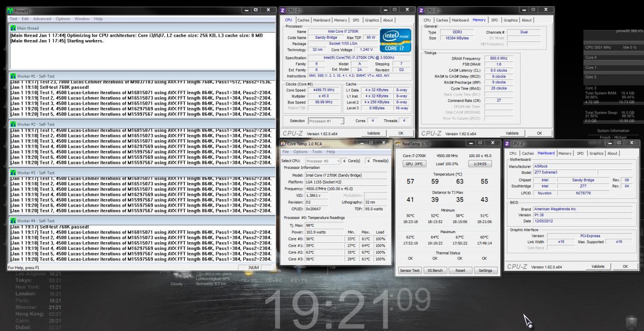Click OK in the CPU-Z CPU window
This screenshot has width=644, height=331.
(x=401, y=133)
